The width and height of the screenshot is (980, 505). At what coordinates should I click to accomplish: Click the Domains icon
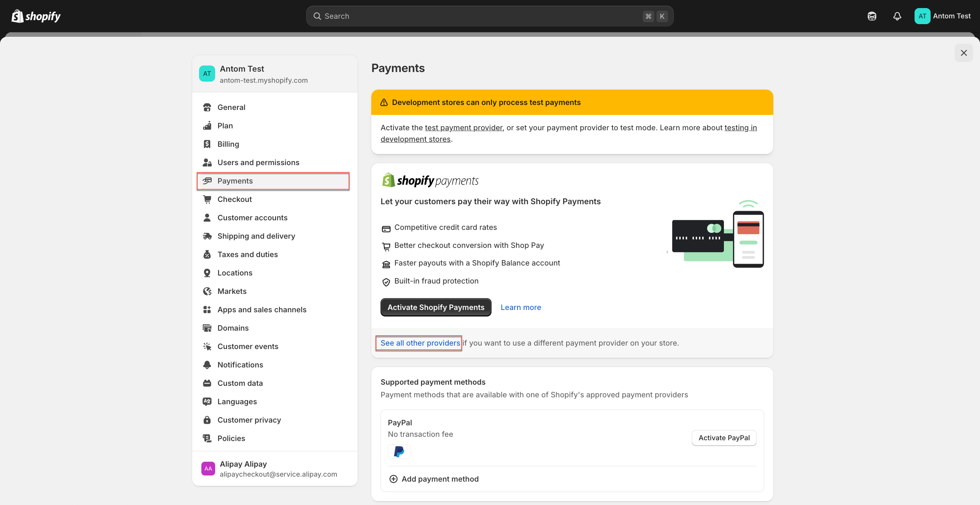tap(207, 328)
